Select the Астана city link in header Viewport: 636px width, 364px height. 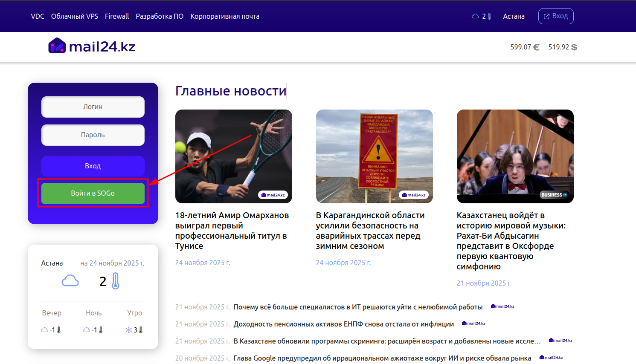(x=514, y=16)
